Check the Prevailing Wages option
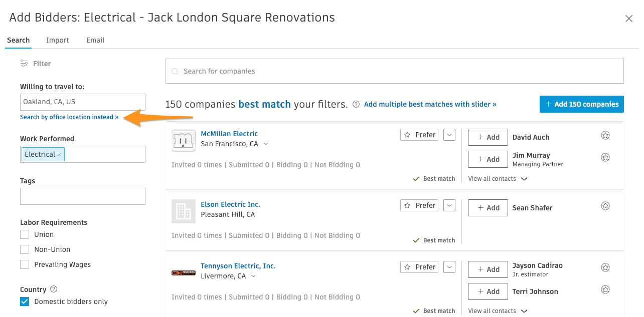Screen dimensions: 644x317 [24, 264]
